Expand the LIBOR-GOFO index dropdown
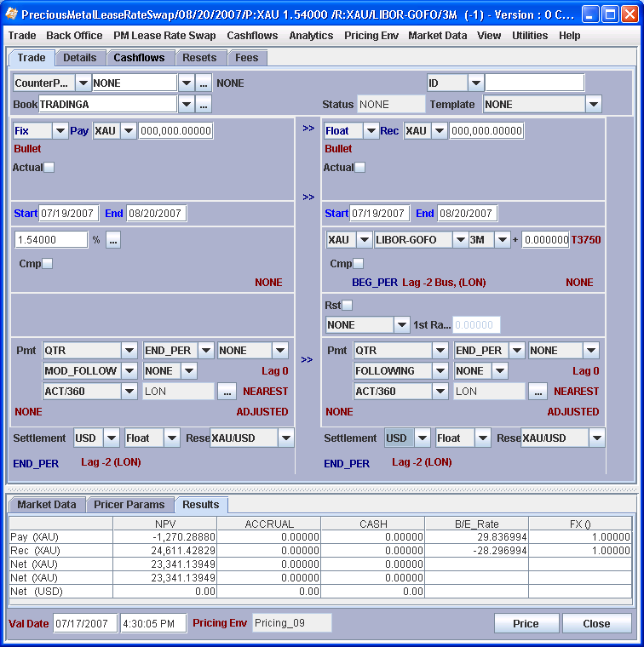Image resolution: width=644 pixels, height=647 pixels. pyautogui.click(x=460, y=240)
